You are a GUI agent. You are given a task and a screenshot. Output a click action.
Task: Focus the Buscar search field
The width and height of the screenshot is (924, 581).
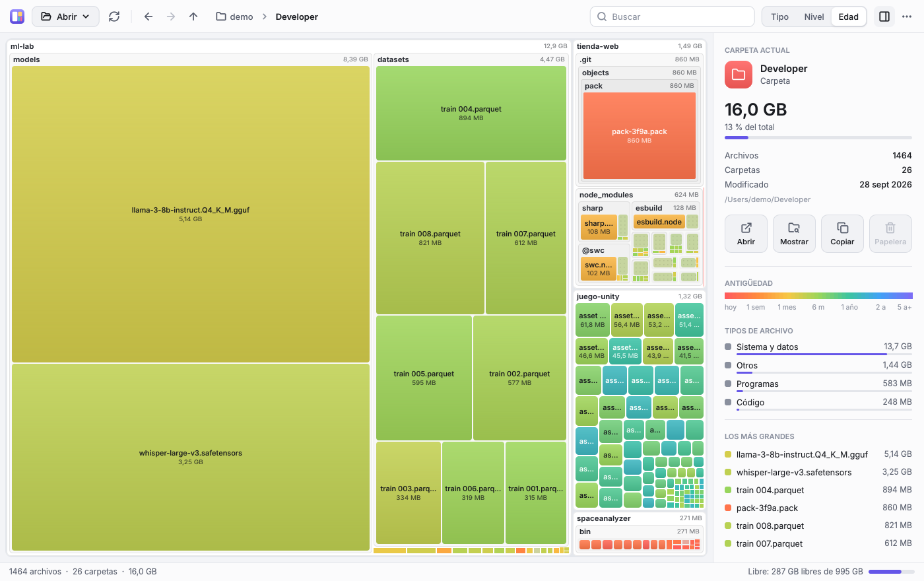pos(672,17)
